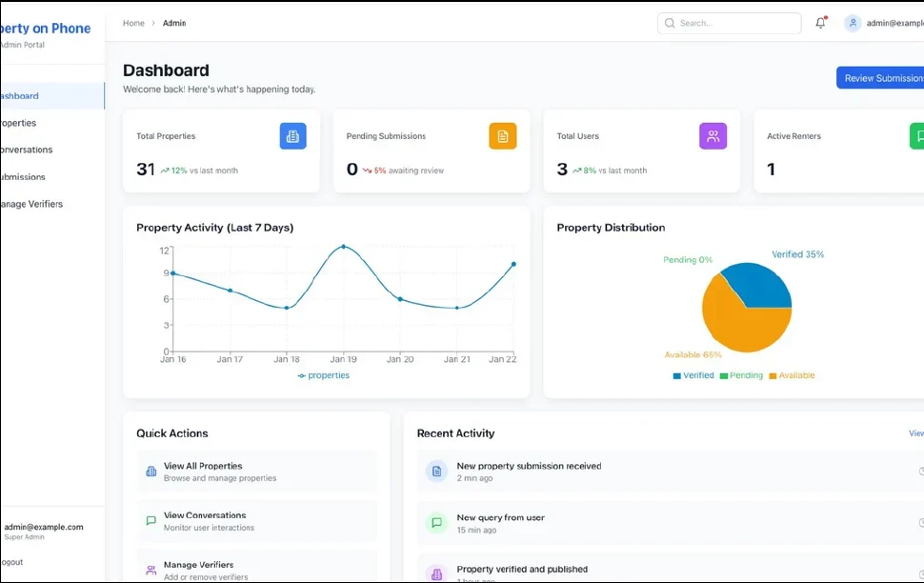Screen dimensions: 924x583
Task: Click the Verified legend color swatch
Action: (x=676, y=376)
